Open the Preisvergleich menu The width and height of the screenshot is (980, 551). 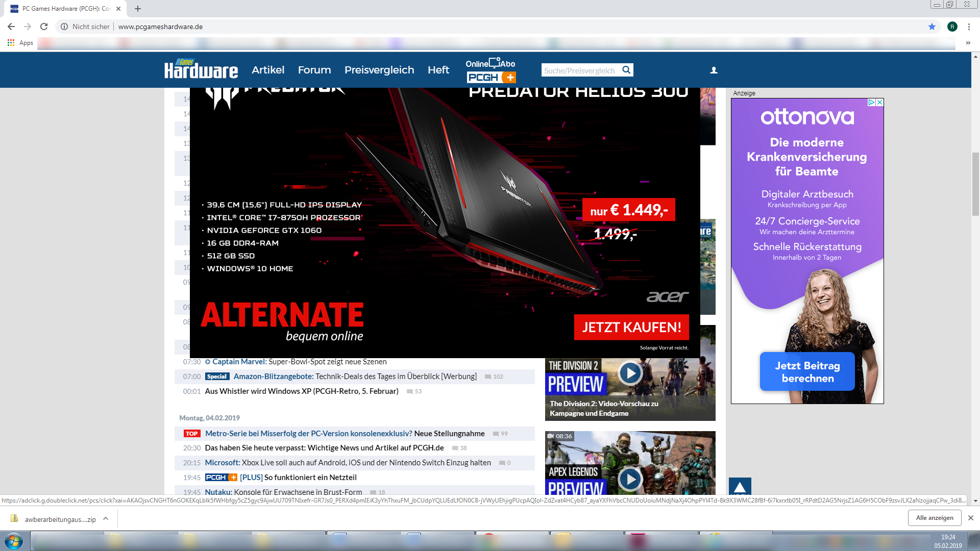[379, 70]
